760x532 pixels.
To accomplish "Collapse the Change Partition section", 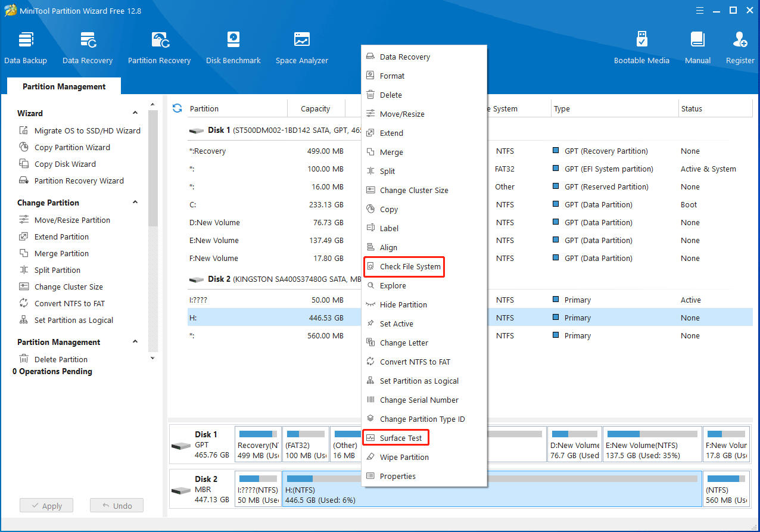I will click(x=135, y=203).
